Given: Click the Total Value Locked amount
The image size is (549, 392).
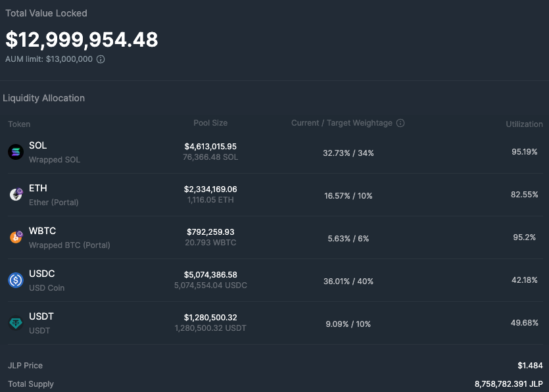Looking at the screenshot, I should click(82, 39).
